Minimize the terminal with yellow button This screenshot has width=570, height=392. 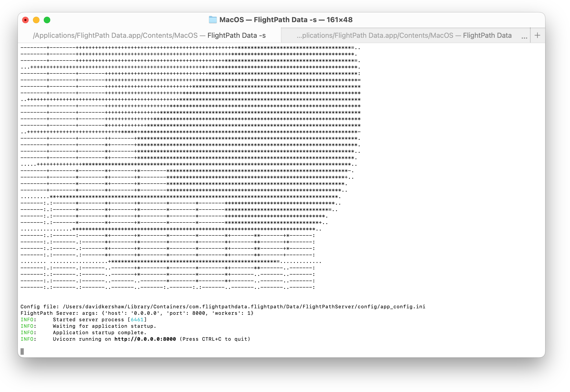coord(36,20)
